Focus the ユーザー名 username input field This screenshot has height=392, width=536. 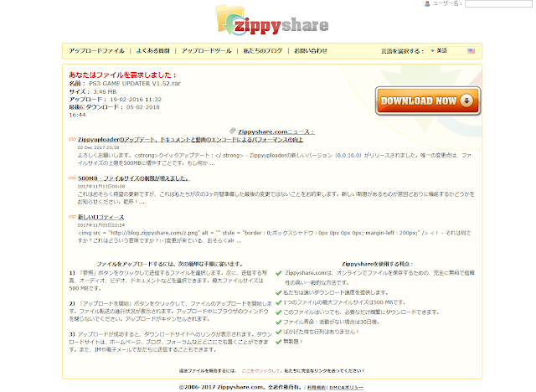498,3
